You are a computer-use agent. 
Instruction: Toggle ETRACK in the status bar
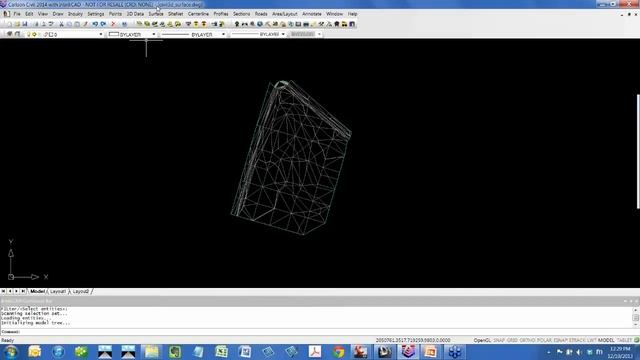[x=578, y=340]
